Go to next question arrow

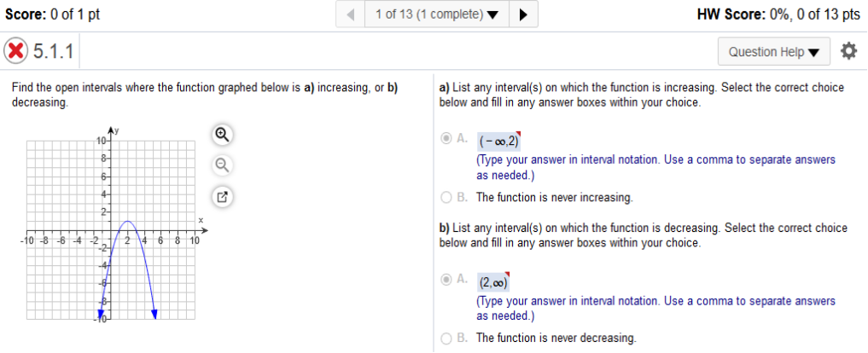pyautogui.click(x=523, y=14)
